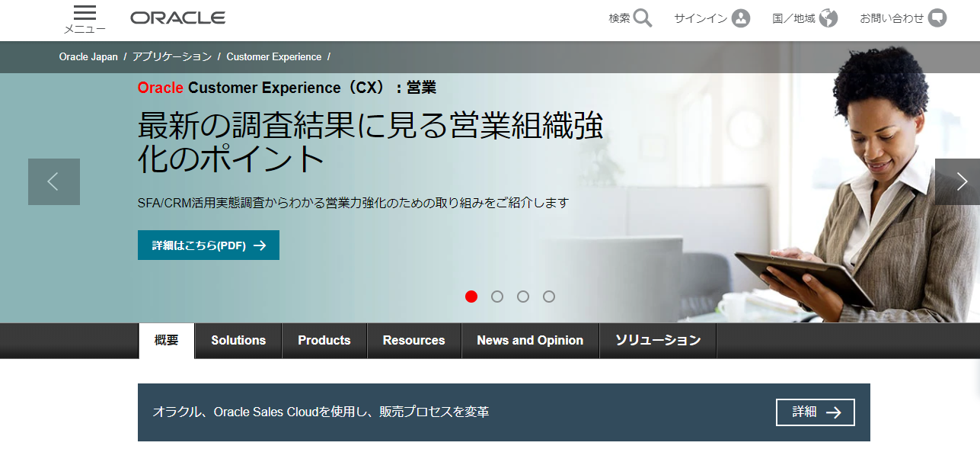
Task: Click the メニュー label under hamburger
Action: [x=85, y=29]
